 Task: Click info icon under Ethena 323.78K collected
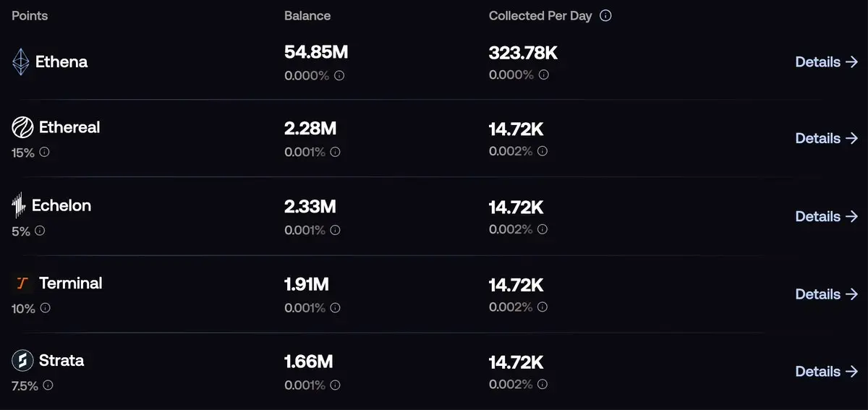click(543, 74)
